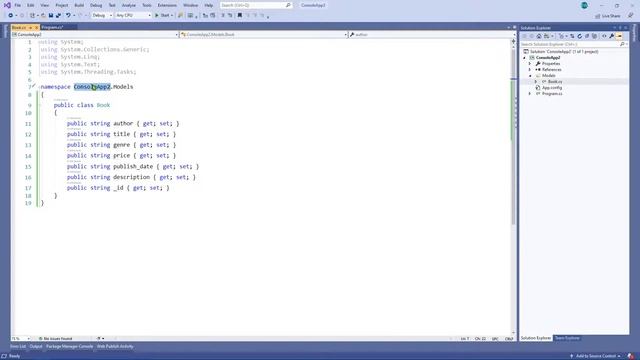Open the Any CPU platform dropdown
The image size is (640, 360).
(x=133, y=16)
